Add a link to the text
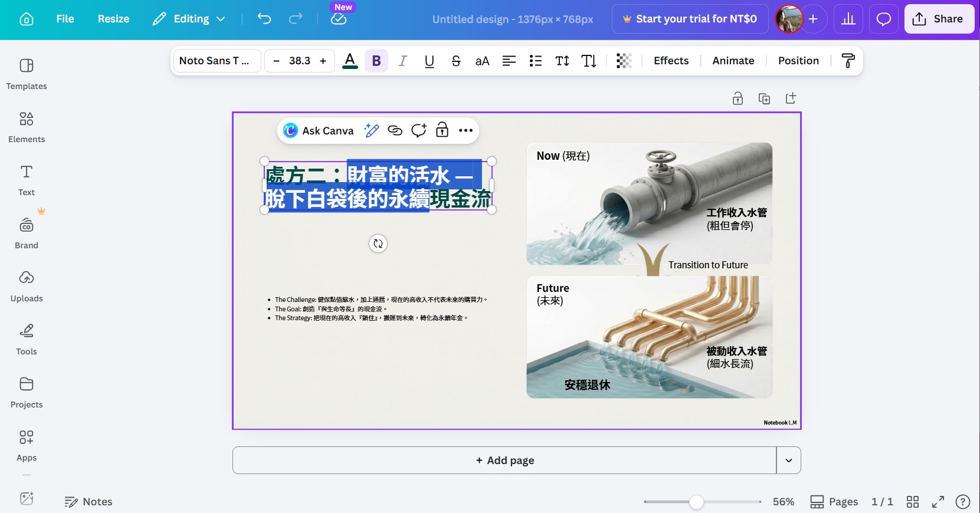The height and width of the screenshot is (513, 980). point(395,131)
